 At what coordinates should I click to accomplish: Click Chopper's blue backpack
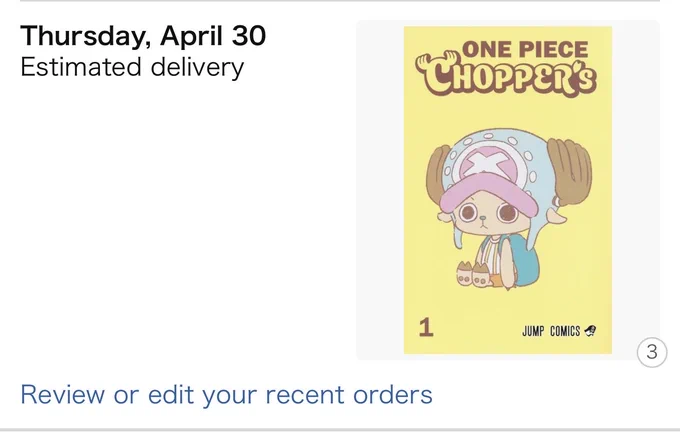coord(522,260)
